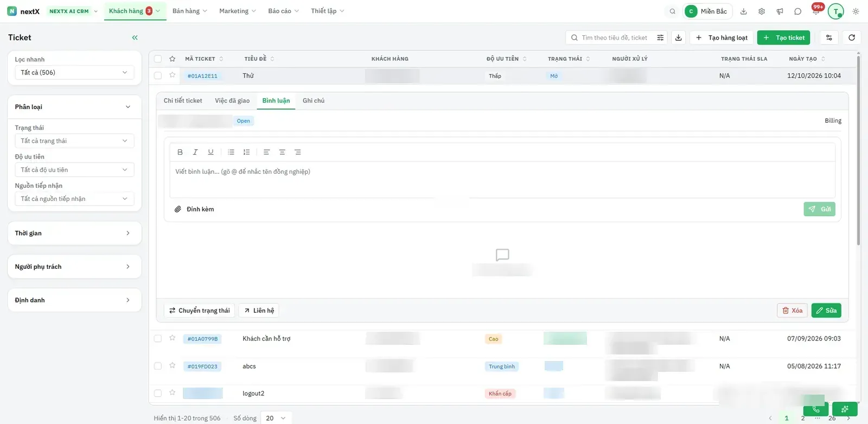Click 'Chuyển trạng thái' button
The image size is (868, 424).
199,311
